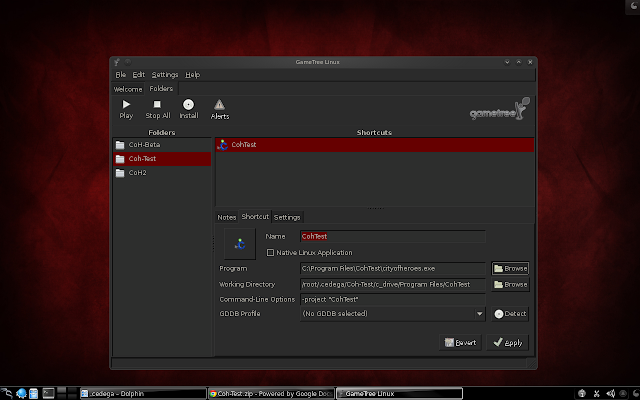Click the CohTest shortcut icon thumbnail

pyautogui.click(x=240, y=244)
